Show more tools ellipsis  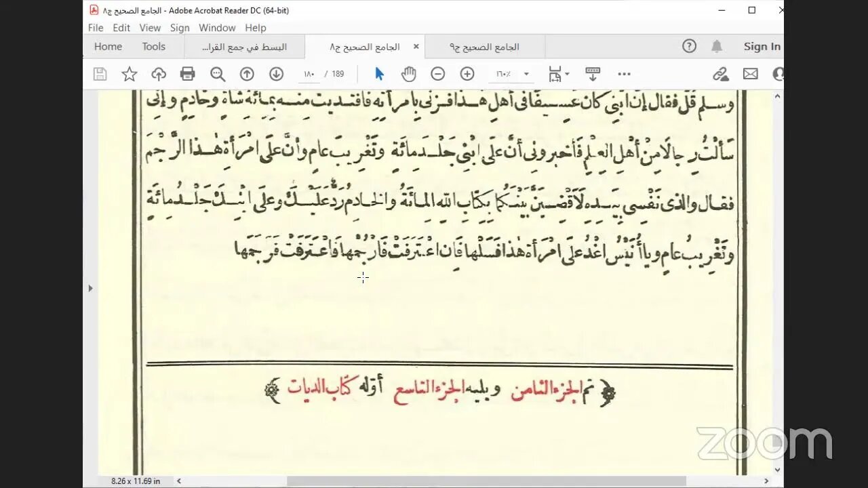click(625, 74)
